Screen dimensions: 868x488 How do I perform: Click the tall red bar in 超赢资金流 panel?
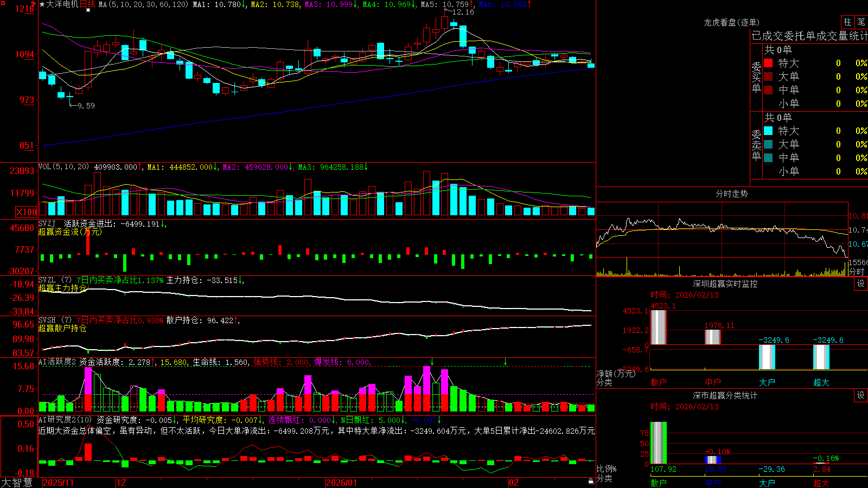click(x=88, y=241)
